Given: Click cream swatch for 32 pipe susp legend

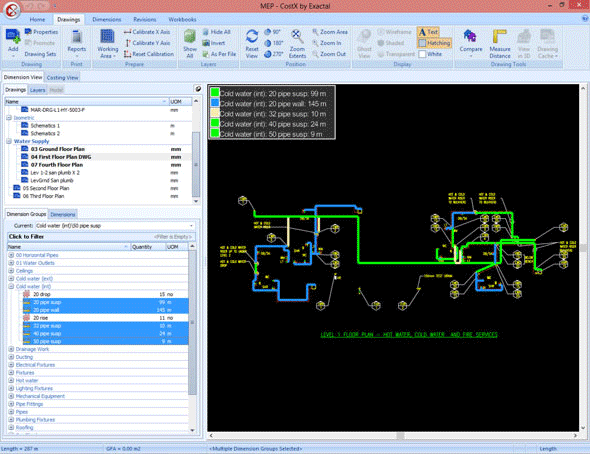Looking at the screenshot, I should 215,112.
